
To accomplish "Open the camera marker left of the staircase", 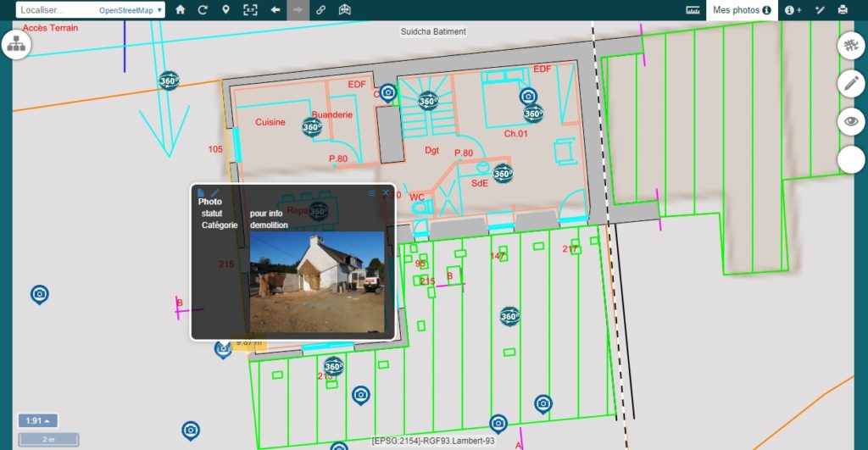I will [388, 92].
